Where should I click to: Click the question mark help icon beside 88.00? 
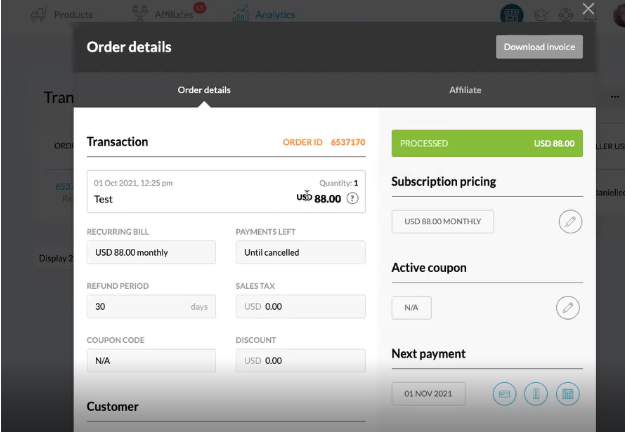(x=352, y=198)
